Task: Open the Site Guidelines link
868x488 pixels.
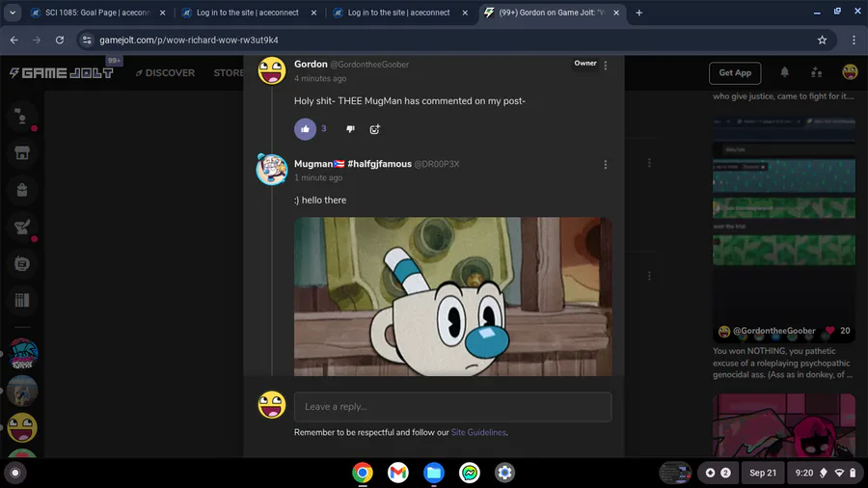Action: tap(478, 432)
